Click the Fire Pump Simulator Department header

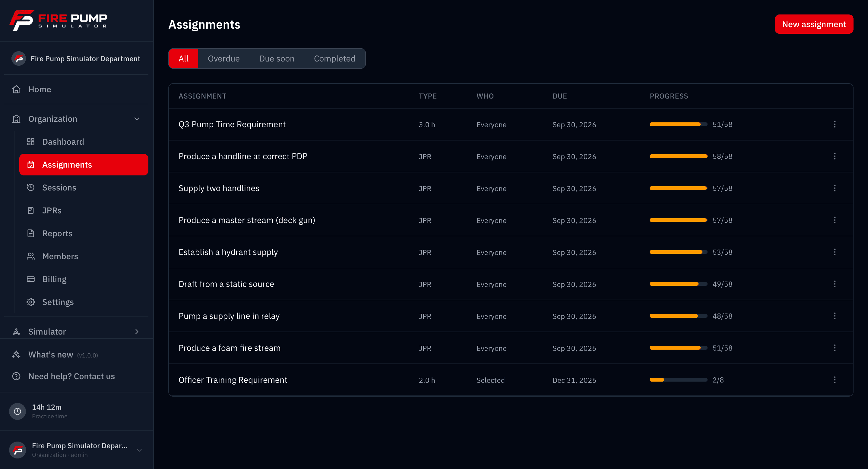point(76,58)
